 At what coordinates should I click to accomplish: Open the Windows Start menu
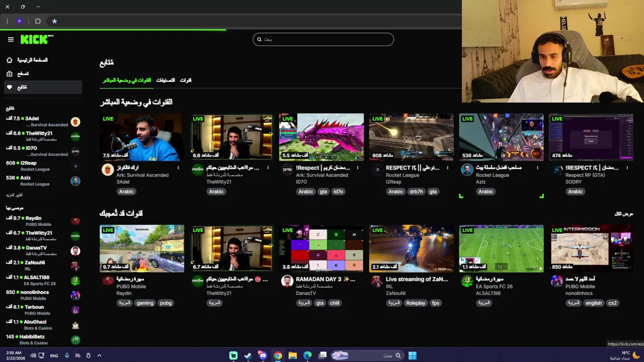point(412,355)
